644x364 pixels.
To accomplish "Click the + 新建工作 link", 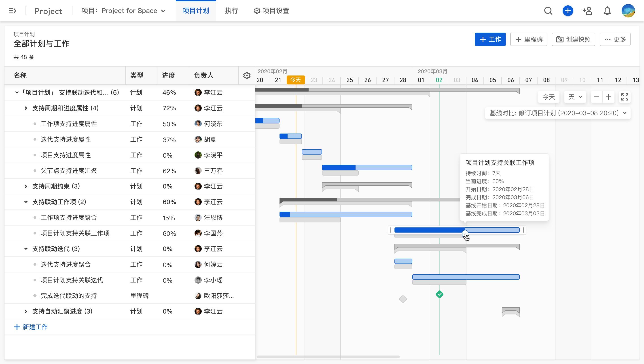I will pyautogui.click(x=31, y=327).
